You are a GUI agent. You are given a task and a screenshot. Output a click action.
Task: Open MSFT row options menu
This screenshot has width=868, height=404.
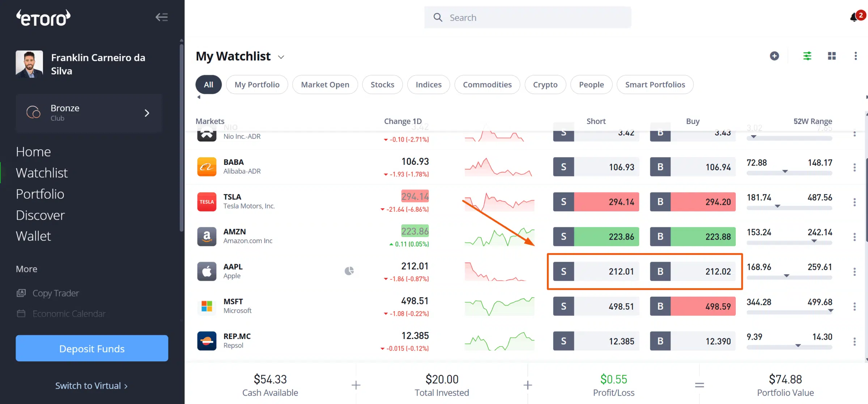[x=855, y=306]
